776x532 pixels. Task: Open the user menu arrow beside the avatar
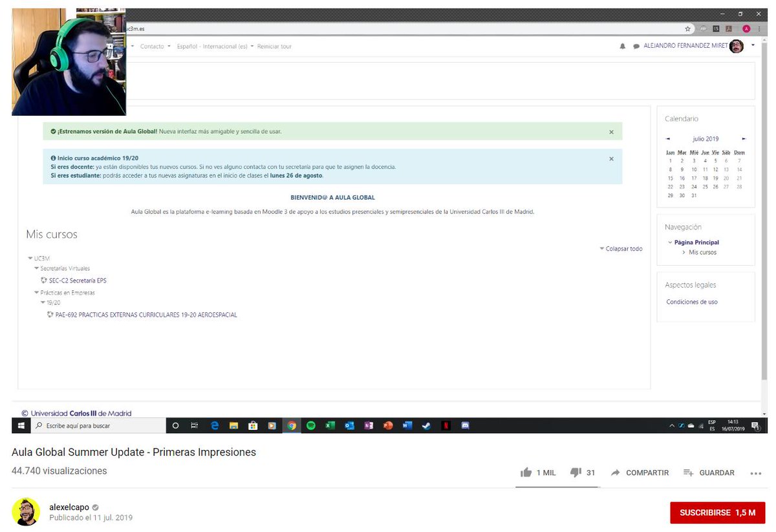[x=753, y=46]
